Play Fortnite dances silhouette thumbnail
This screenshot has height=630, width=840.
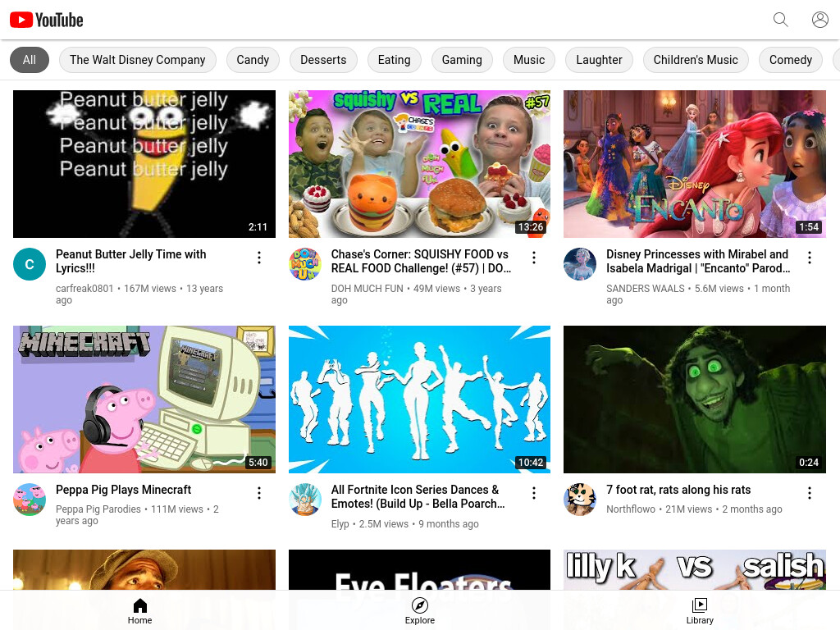coord(419,399)
